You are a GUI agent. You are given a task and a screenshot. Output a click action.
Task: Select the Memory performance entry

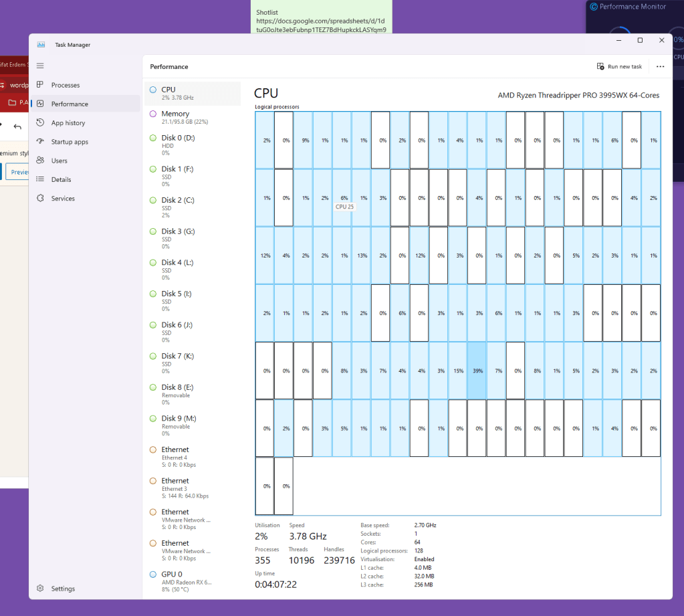193,117
